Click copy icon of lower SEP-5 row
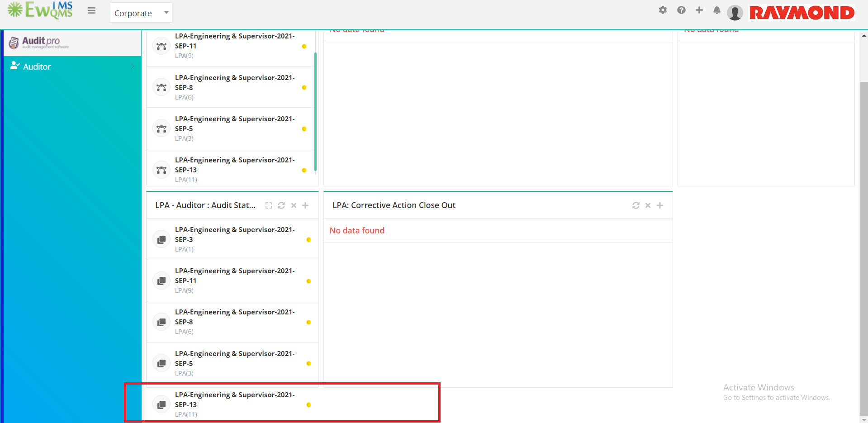The width and height of the screenshot is (868, 423). [x=161, y=363]
